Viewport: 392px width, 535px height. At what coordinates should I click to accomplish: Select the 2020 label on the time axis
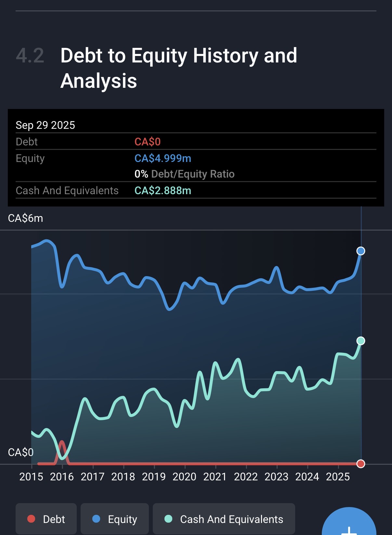pos(184,477)
